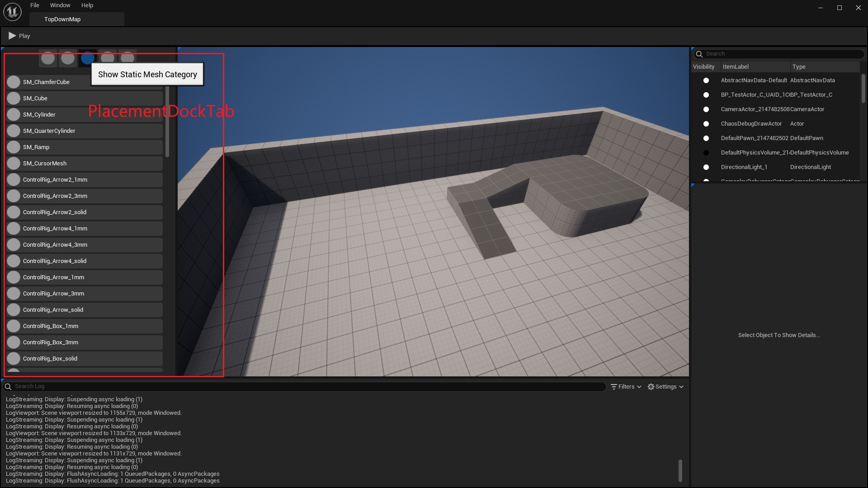This screenshot has width=868, height=488.
Task: Select the Basic placement category icon
Action: click(68, 58)
